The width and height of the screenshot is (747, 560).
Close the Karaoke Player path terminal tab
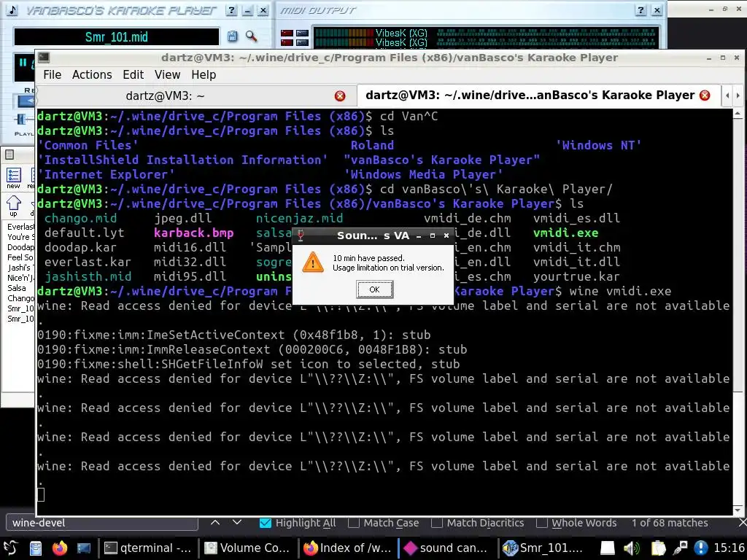[705, 96]
